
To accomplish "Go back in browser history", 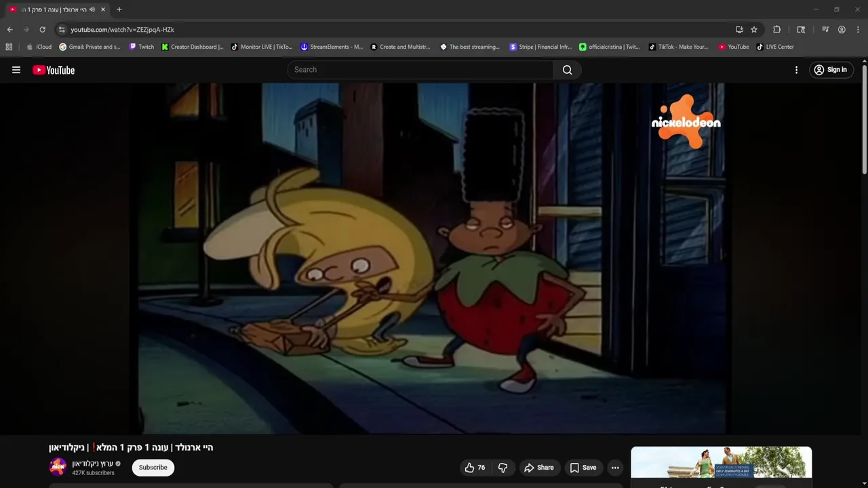I will [x=9, y=30].
